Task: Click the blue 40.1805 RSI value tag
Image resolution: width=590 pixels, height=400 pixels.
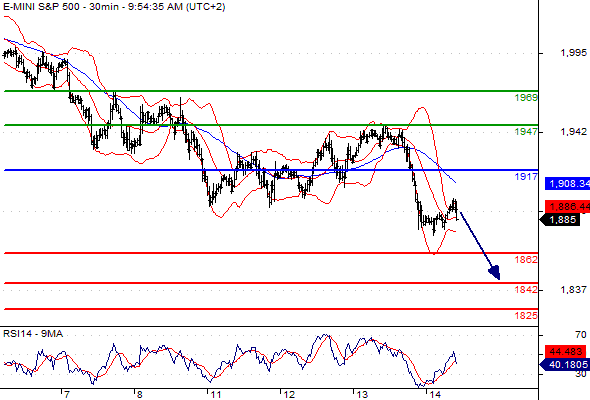Action: coord(564,364)
